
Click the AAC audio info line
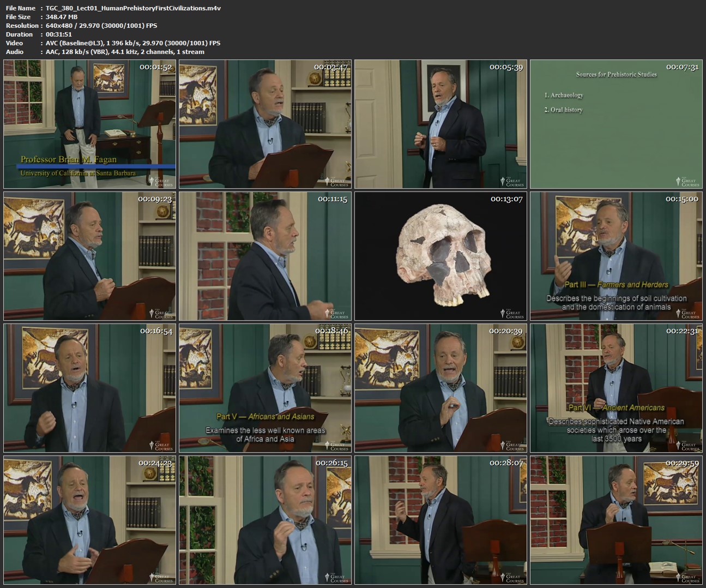point(125,52)
